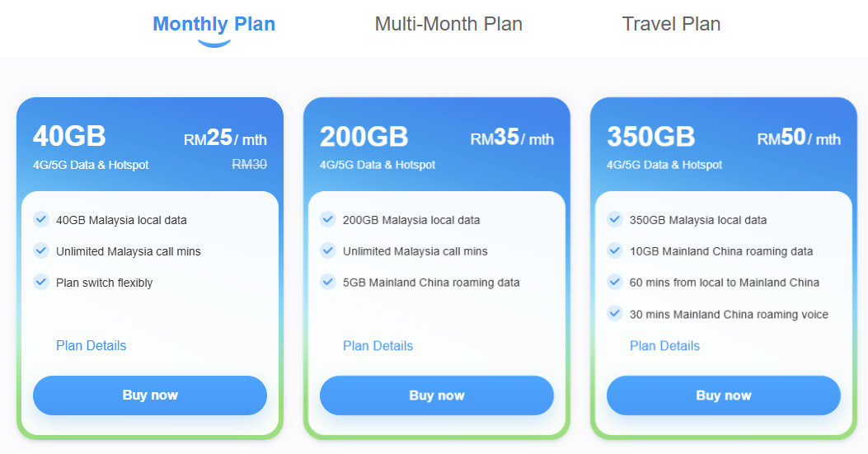Click checkmark icon beside 40GB Malaysia local data

click(x=40, y=219)
